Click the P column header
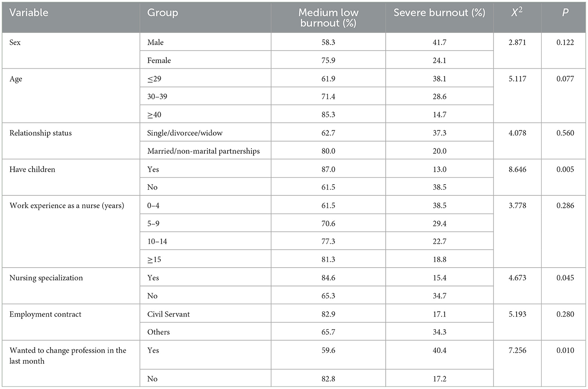588x389 pixels. coord(565,13)
